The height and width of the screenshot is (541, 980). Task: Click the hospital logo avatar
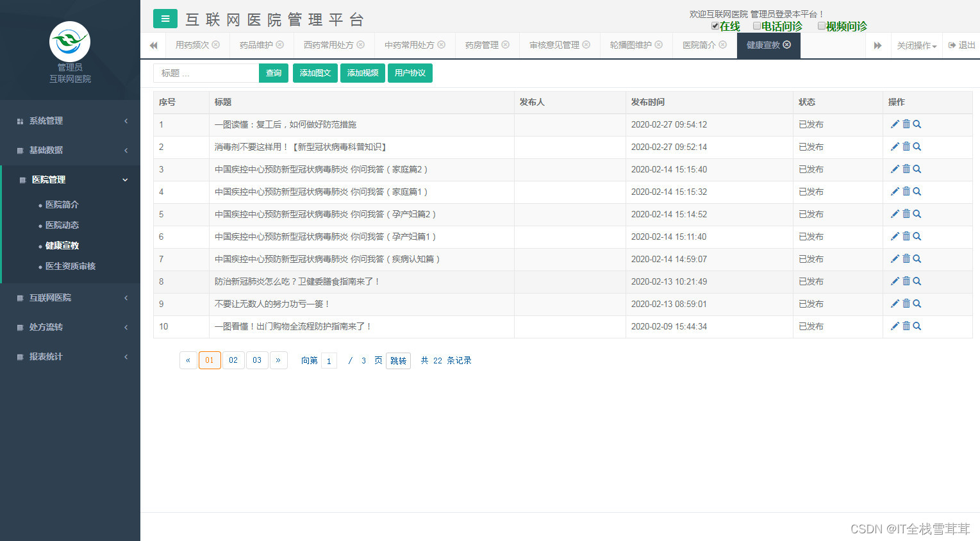click(70, 42)
